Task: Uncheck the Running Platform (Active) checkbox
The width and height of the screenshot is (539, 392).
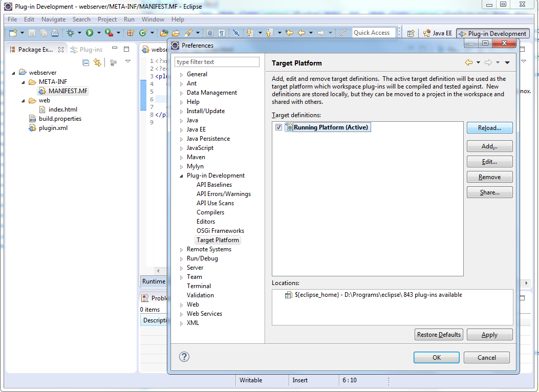Action: coord(278,127)
